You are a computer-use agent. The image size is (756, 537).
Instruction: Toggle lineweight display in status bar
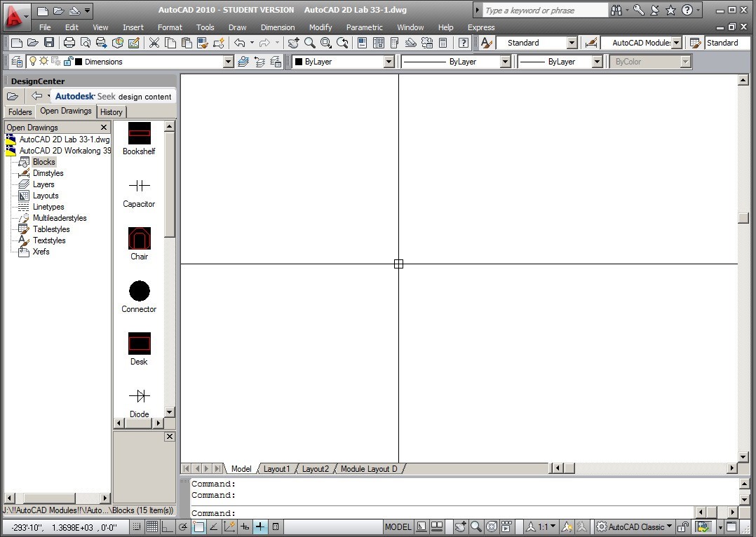point(260,526)
